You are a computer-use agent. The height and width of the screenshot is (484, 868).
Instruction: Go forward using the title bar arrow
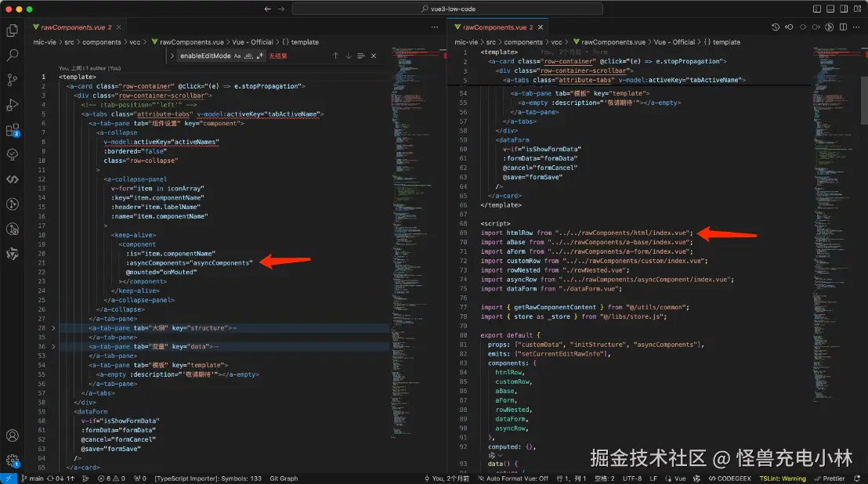pyautogui.click(x=281, y=9)
